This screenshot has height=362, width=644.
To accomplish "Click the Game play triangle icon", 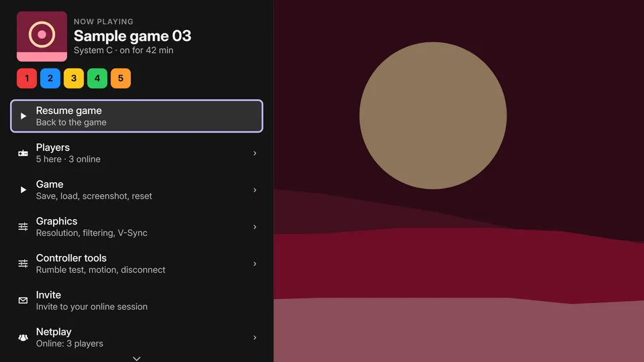I will [x=23, y=190].
